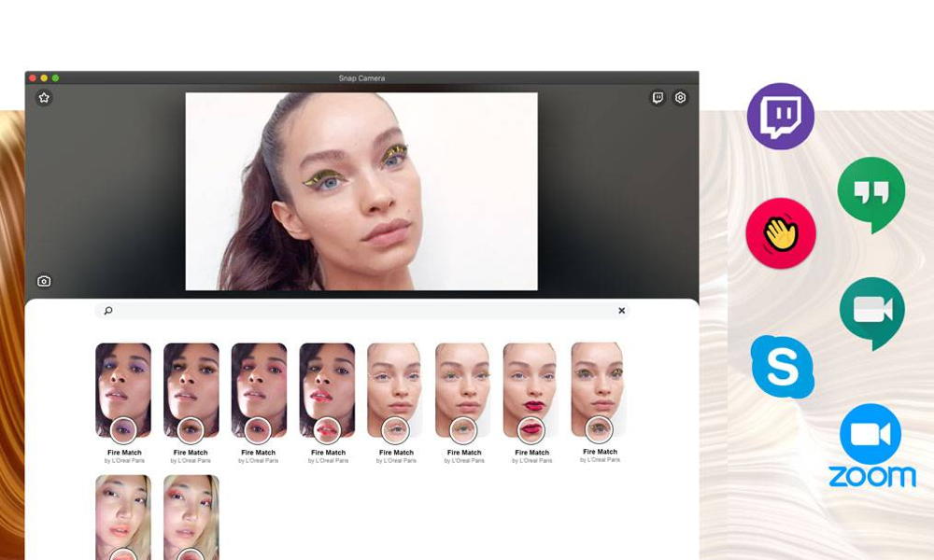Open Skype via its icon

click(783, 368)
